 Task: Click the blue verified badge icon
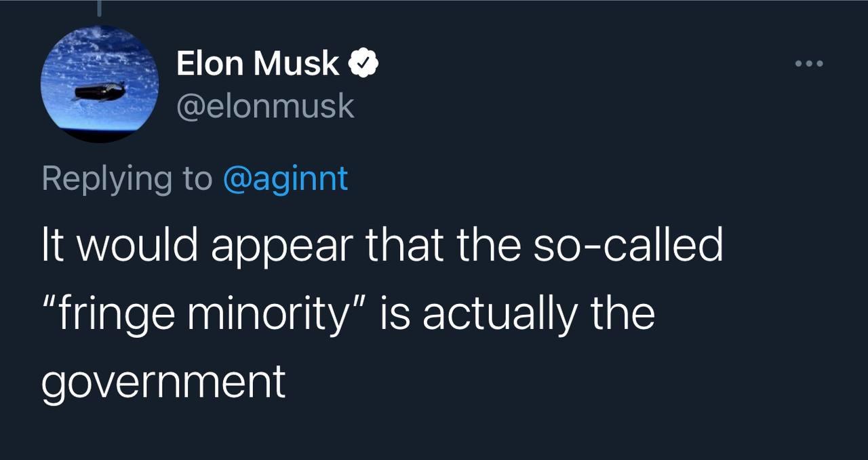click(363, 64)
